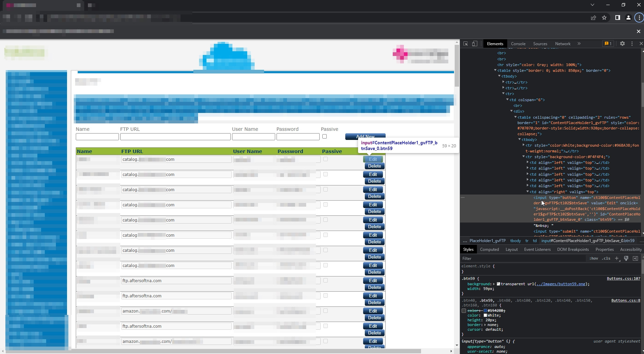Open the DevTools three-dot customize menu
Viewport: 644px width, 354px height.
pos(632,44)
